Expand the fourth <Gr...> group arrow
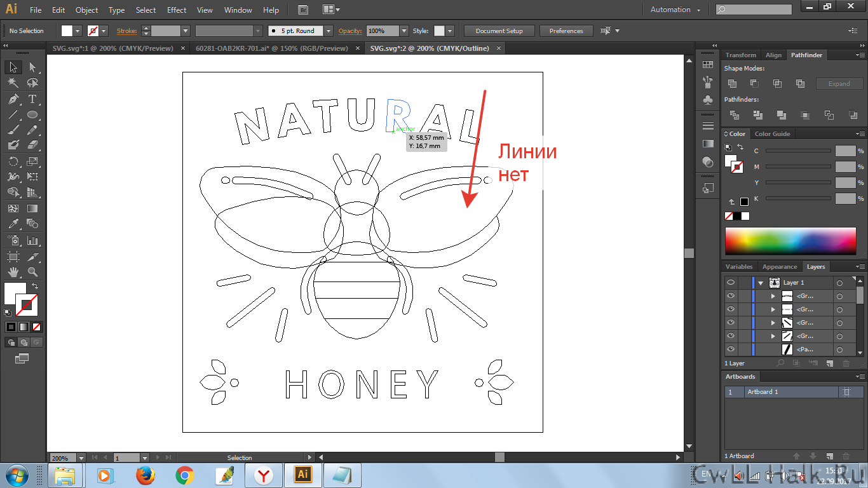 click(x=773, y=336)
